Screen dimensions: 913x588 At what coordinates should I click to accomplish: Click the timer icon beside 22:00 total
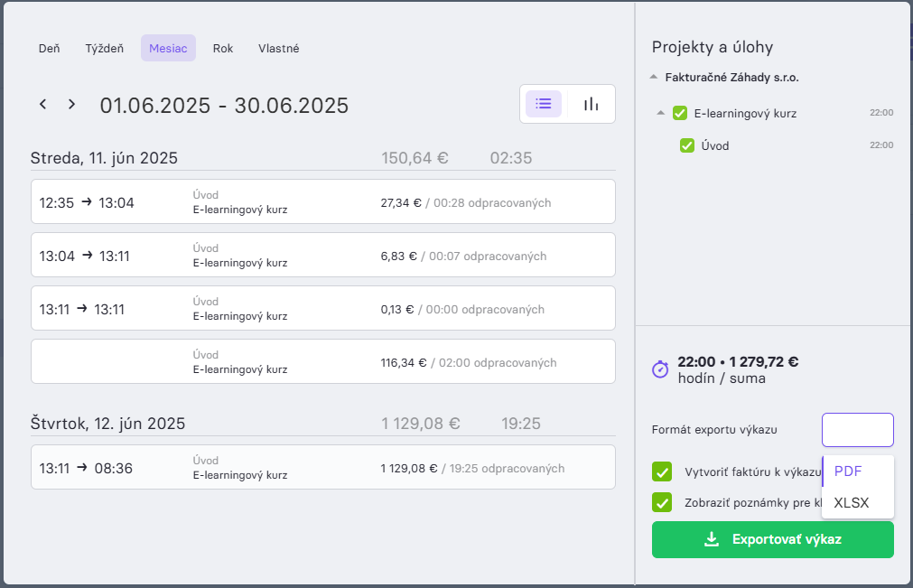click(x=660, y=369)
